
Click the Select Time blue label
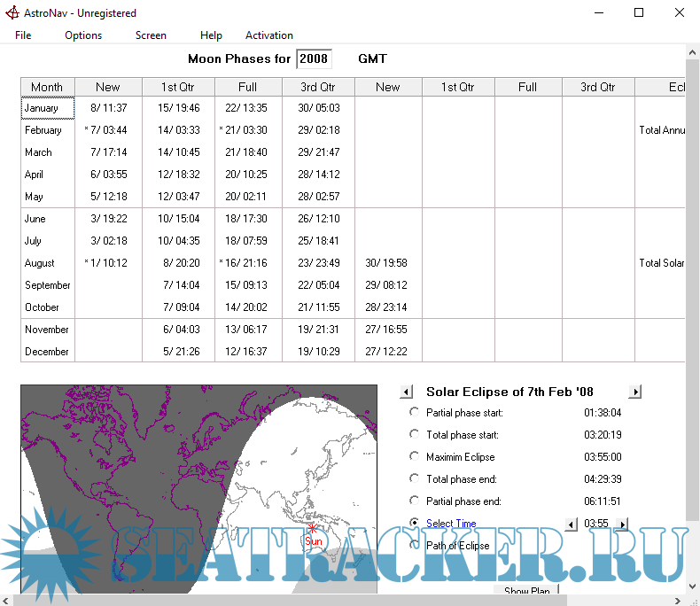pos(451,524)
